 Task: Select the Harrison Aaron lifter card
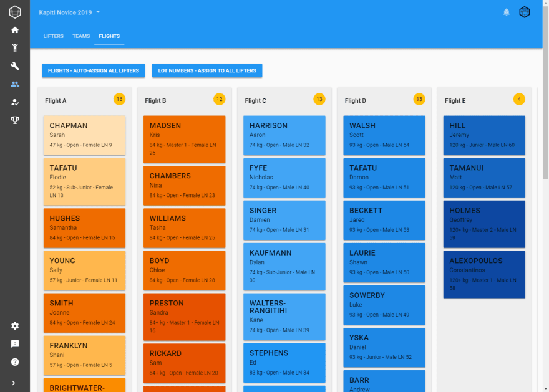(x=284, y=135)
